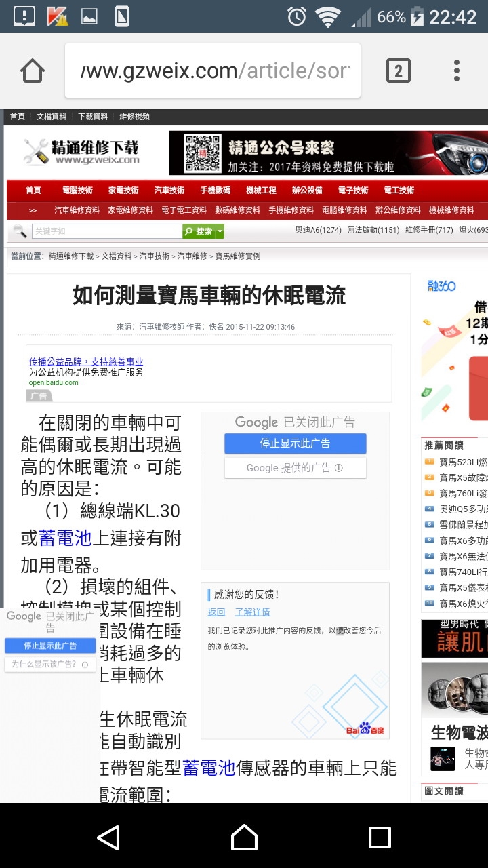
Task: Select 手機數碼 in the red navigation bar
Action: [x=215, y=191]
